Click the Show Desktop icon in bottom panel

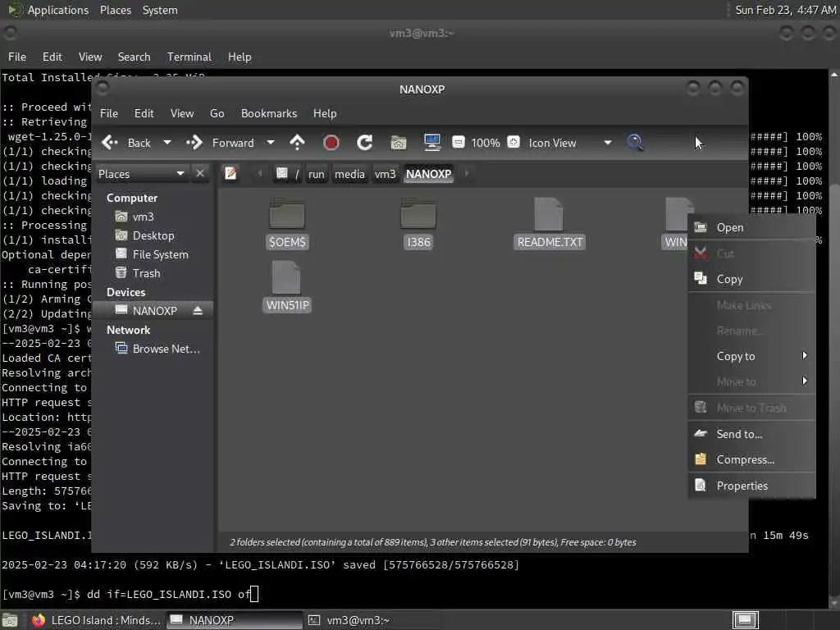pos(10,620)
